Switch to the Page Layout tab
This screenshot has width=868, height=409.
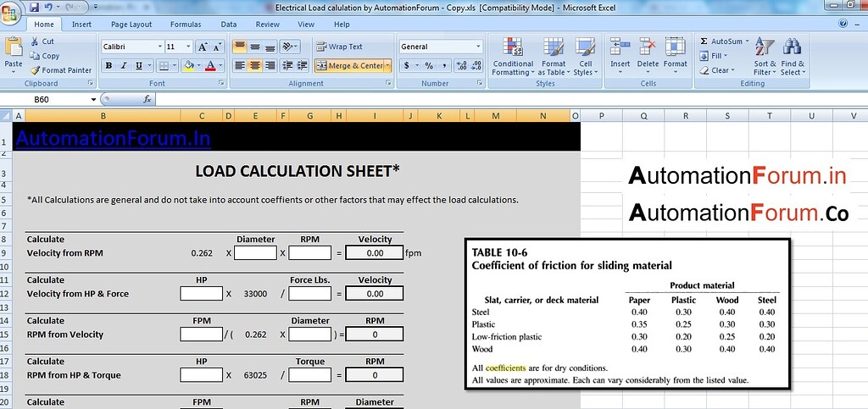(x=131, y=25)
